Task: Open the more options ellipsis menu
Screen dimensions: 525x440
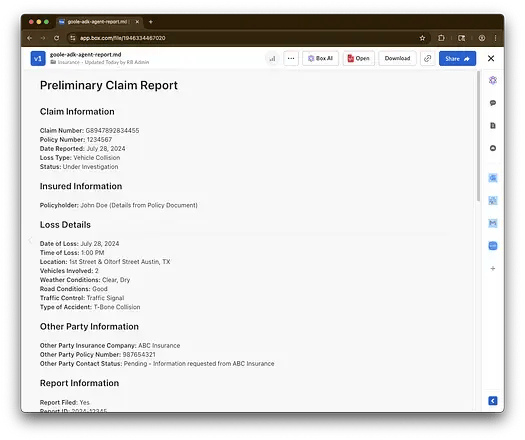Action: coord(291,58)
